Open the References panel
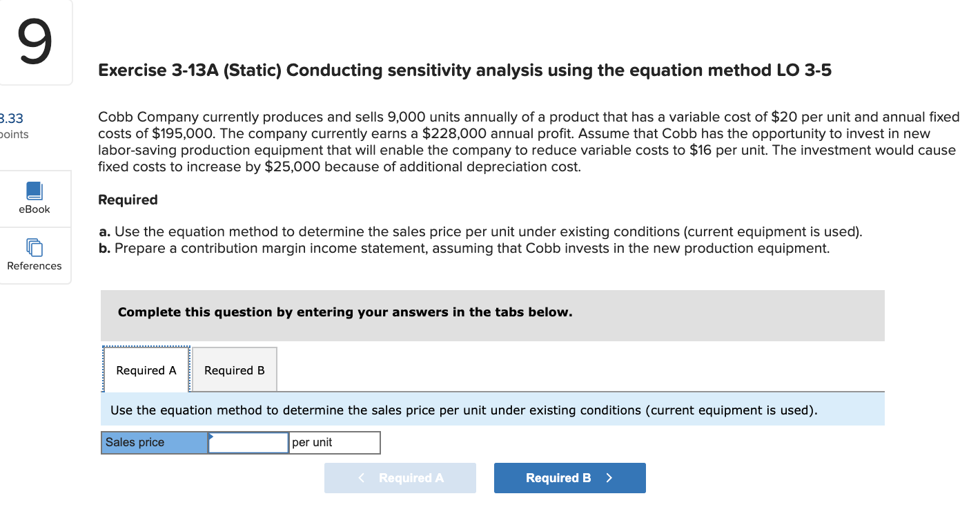980x525 pixels. coord(35,256)
